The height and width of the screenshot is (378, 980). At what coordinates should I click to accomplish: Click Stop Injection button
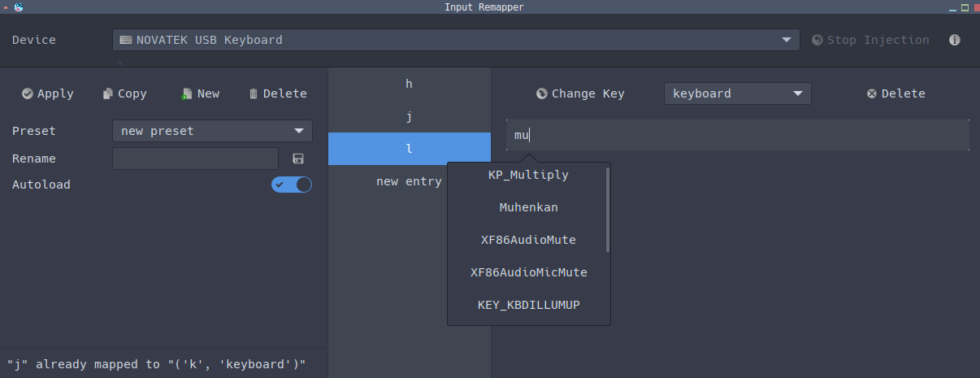click(x=870, y=40)
